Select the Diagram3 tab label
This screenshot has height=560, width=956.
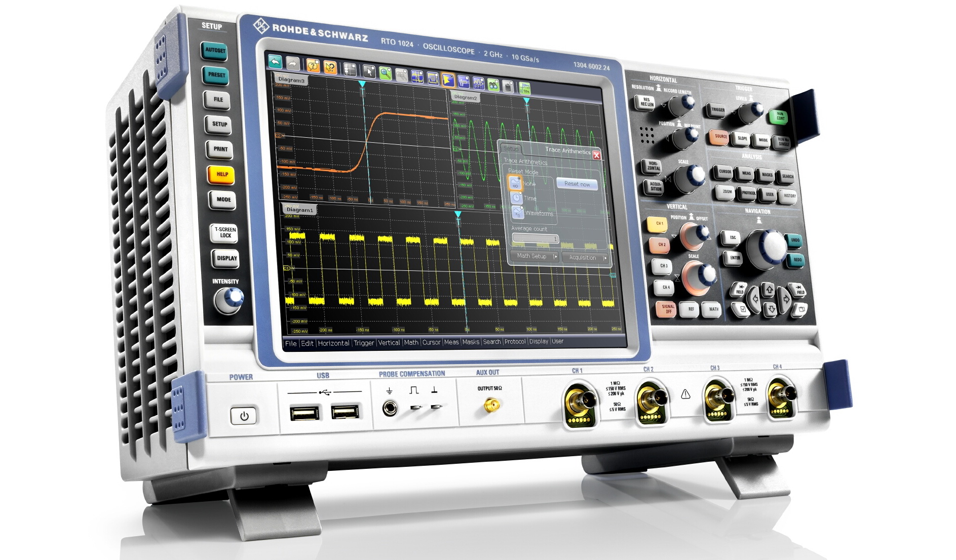point(291,79)
